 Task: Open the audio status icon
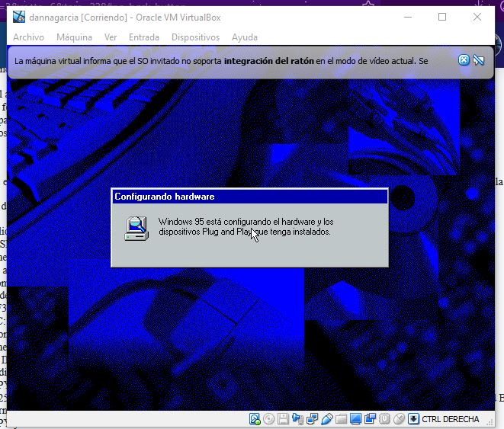297,419
